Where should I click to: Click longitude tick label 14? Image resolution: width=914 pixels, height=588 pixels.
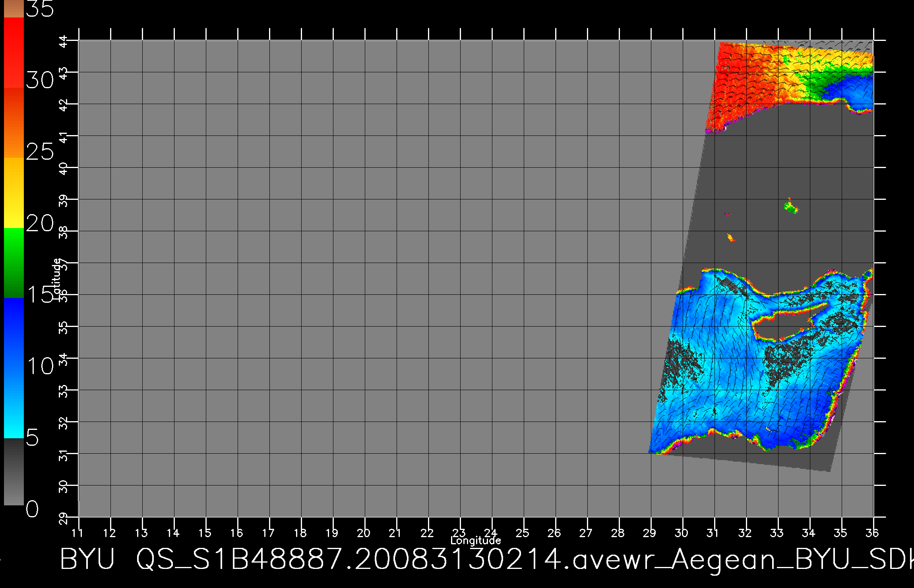pyautogui.click(x=173, y=533)
